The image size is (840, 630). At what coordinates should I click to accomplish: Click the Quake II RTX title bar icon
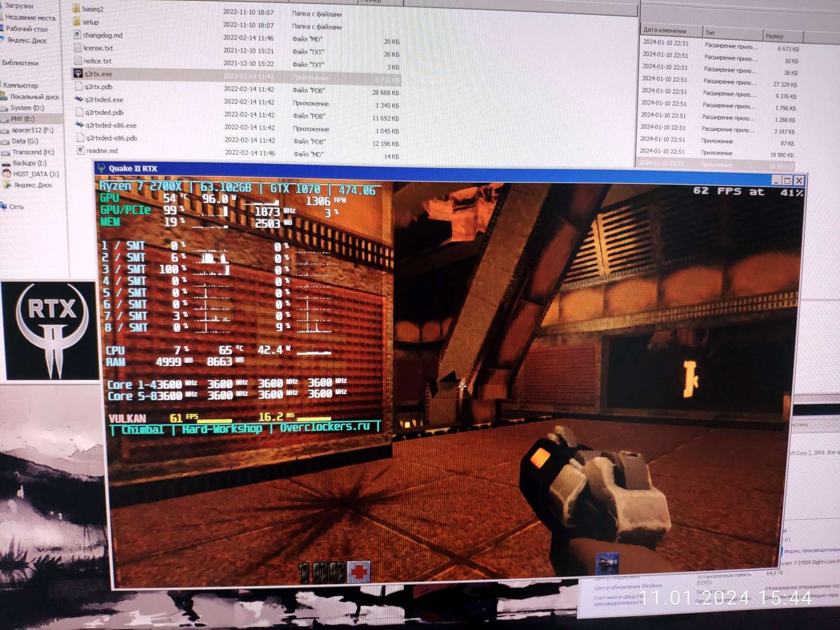coord(101,169)
